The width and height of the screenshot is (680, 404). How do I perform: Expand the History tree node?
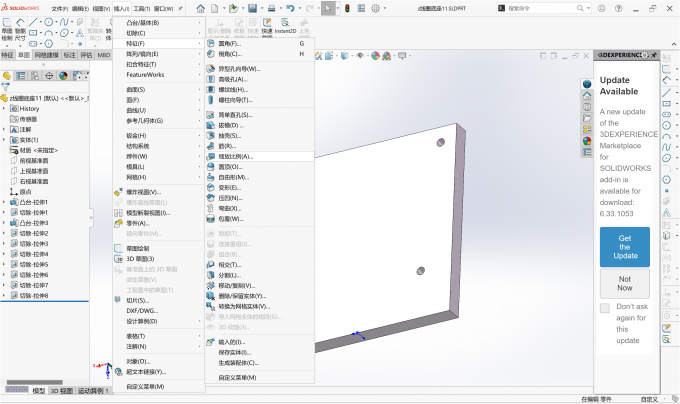(x=4, y=109)
